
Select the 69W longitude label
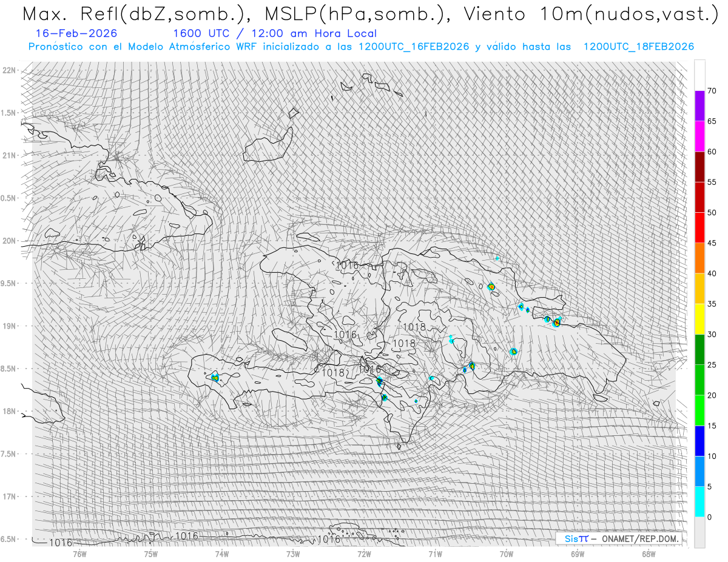578,554
